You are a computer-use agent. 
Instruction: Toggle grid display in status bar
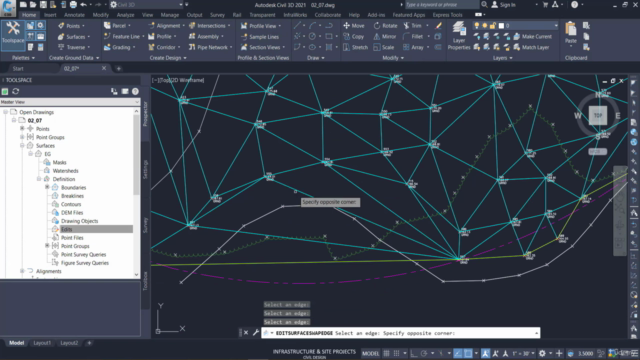point(387,353)
